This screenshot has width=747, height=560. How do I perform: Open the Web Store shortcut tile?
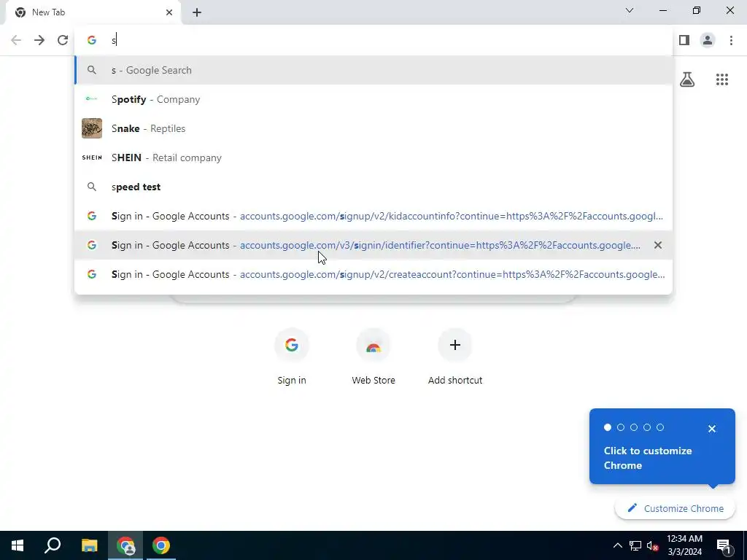tap(373, 356)
